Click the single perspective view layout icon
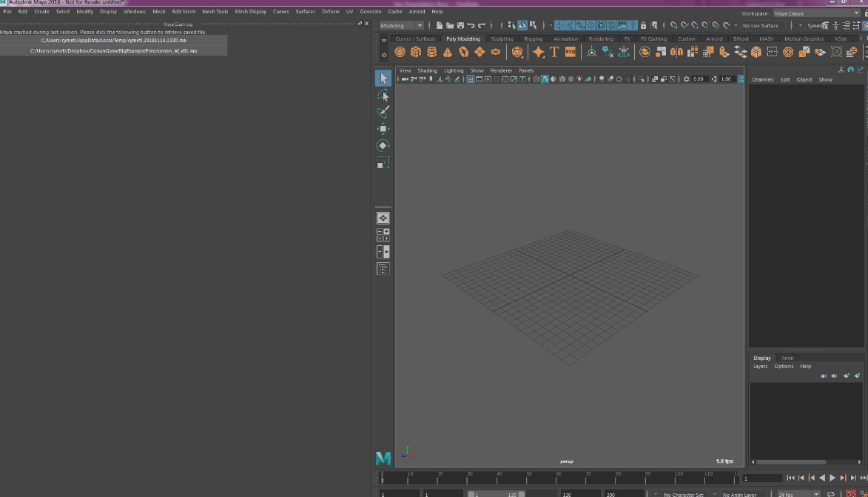868x497 pixels. pos(383,219)
